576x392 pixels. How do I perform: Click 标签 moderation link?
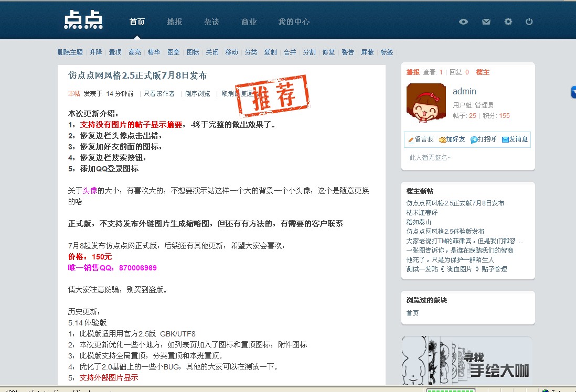pyautogui.click(x=387, y=52)
